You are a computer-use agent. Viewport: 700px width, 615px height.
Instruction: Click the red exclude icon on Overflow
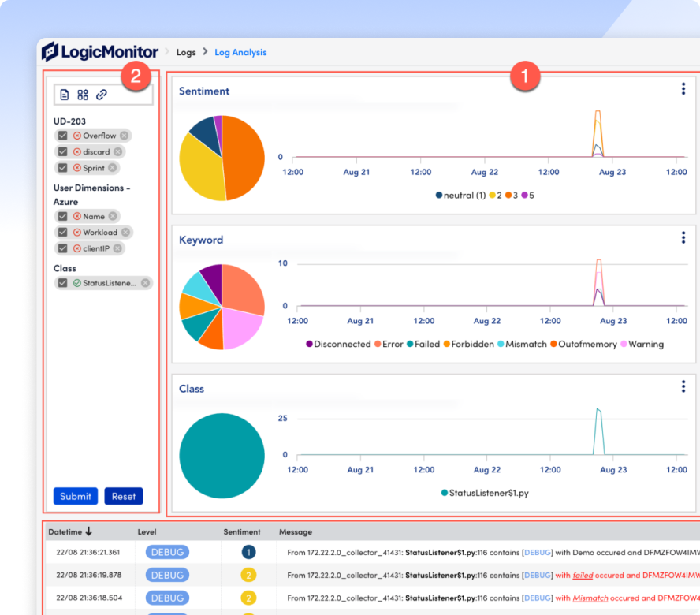(x=77, y=136)
